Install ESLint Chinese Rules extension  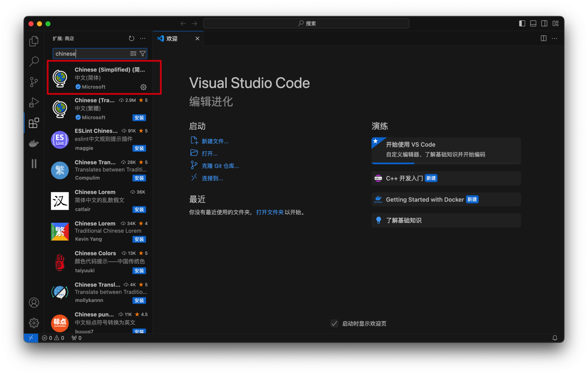[x=139, y=148]
